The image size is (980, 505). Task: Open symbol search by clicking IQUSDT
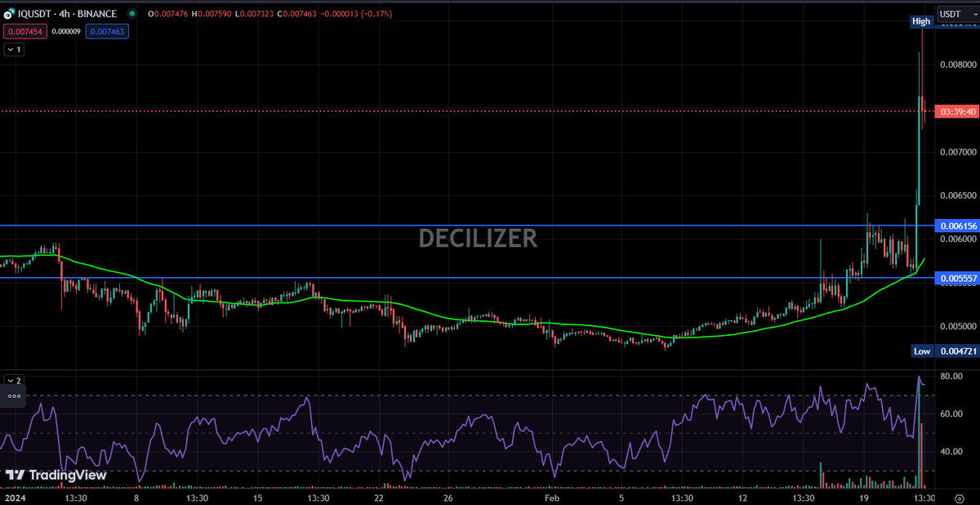[x=35, y=13]
